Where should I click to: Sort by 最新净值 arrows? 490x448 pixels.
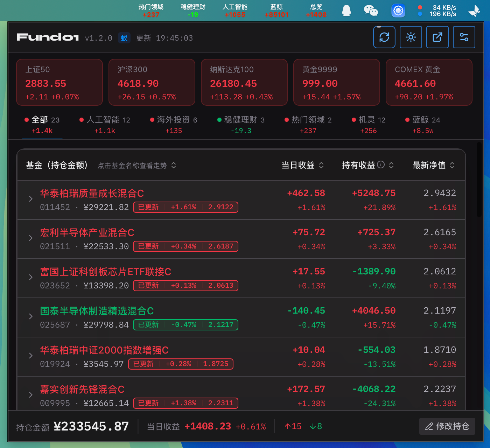(452, 165)
